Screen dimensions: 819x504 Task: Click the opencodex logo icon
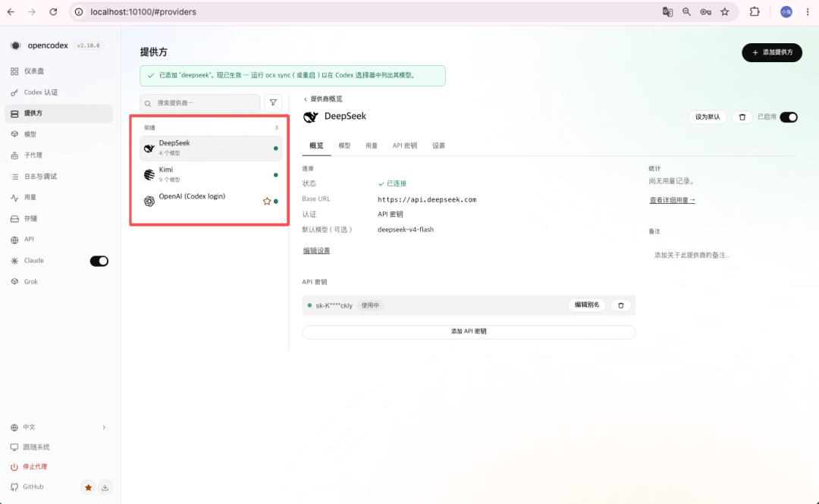click(x=16, y=45)
